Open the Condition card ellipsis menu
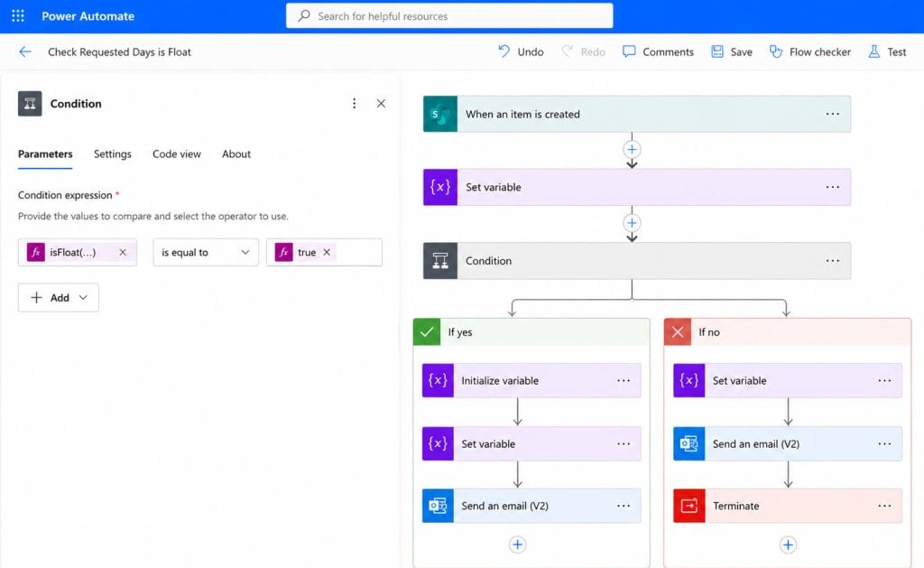Viewport: 924px width, 568px height. click(x=832, y=261)
